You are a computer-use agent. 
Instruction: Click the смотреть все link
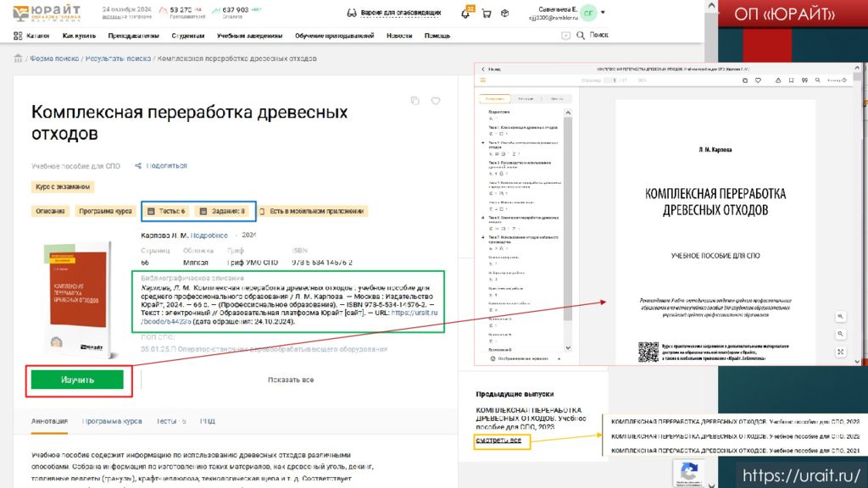point(498,441)
